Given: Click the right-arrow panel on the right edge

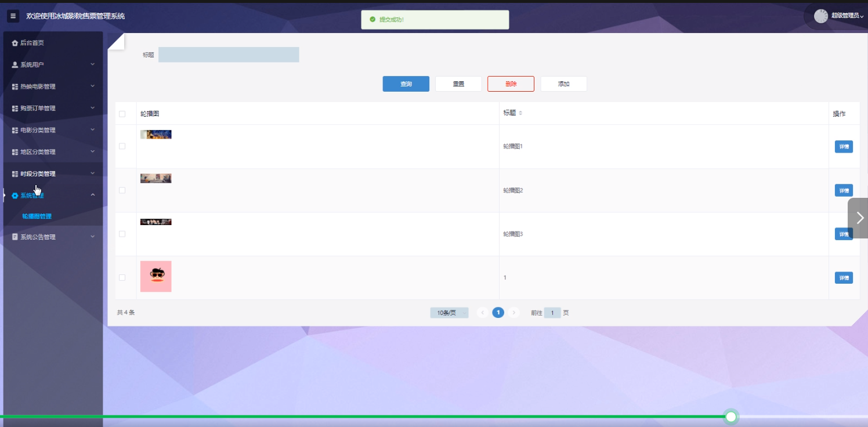Looking at the screenshot, I should pos(858,218).
